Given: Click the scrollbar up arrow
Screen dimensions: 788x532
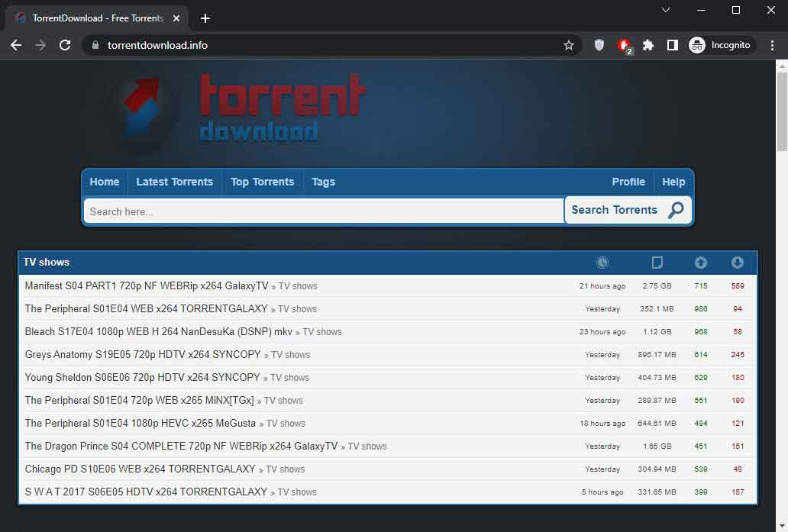Looking at the screenshot, I should coord(782,66).
